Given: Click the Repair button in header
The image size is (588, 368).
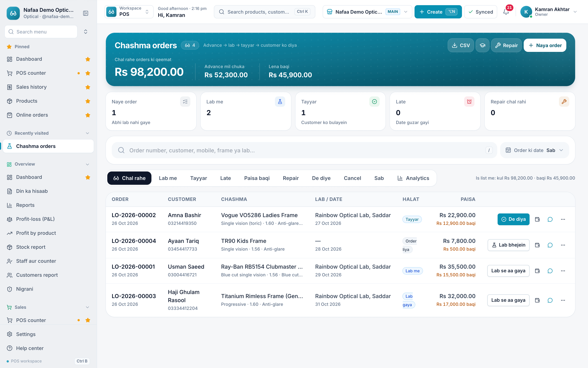Looking at the screenshot, I should pyautogui.click(x=506, y=45).
